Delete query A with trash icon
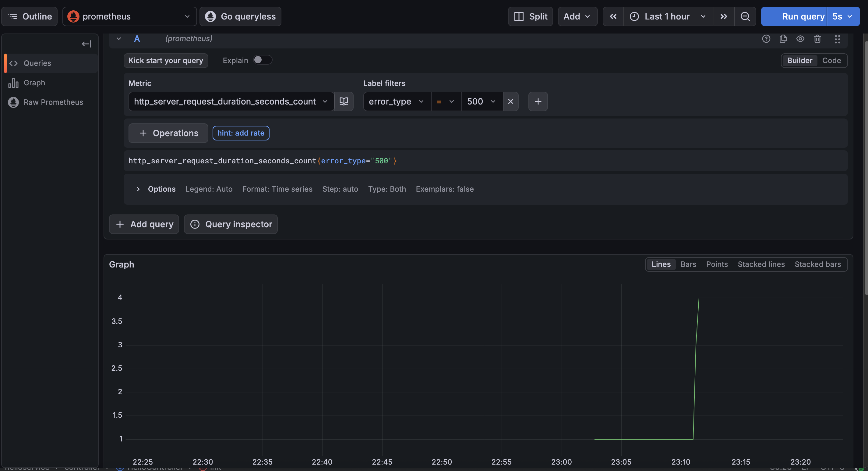868x471 pixels. (x=817, y=39)
